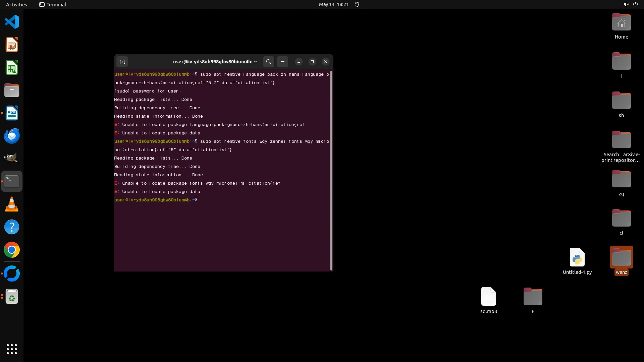The height and width of the screenshot is (362, 644).
Task: Open the Terminal app menu in top bar
Action: [x=53, y=4]
